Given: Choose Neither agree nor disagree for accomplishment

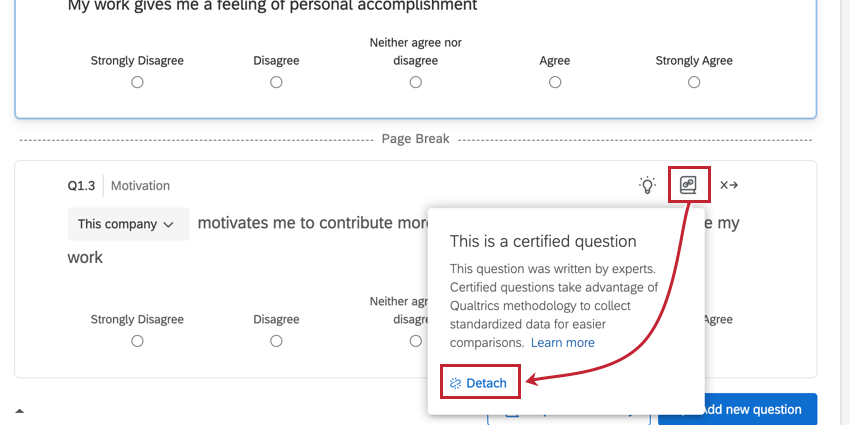Looking at the screenshot, I should point(415,82).
